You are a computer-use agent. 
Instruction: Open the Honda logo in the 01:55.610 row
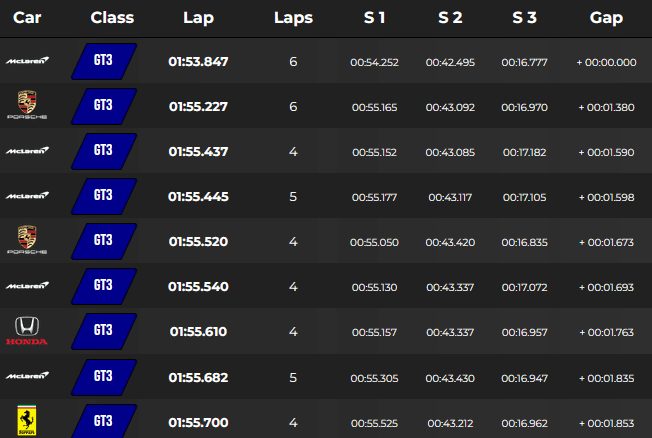[x=27, y=331]
